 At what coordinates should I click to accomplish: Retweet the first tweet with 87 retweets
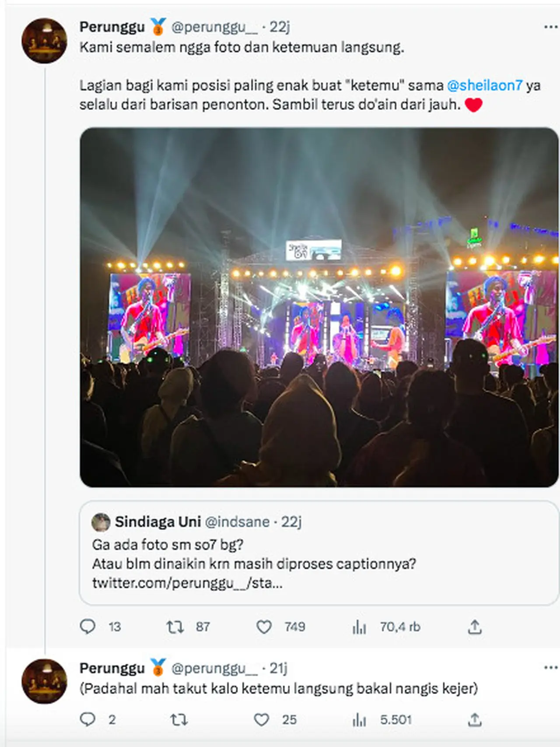click(x=175, y=627)
